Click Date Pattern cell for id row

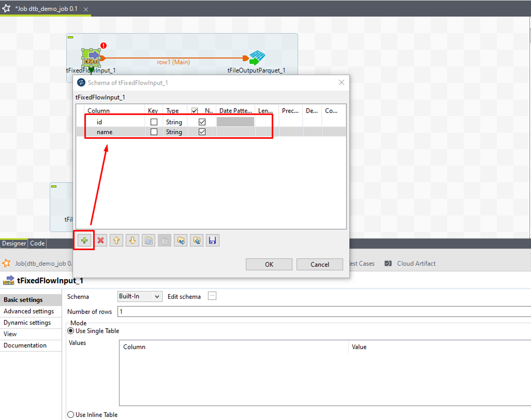(235, 122)
